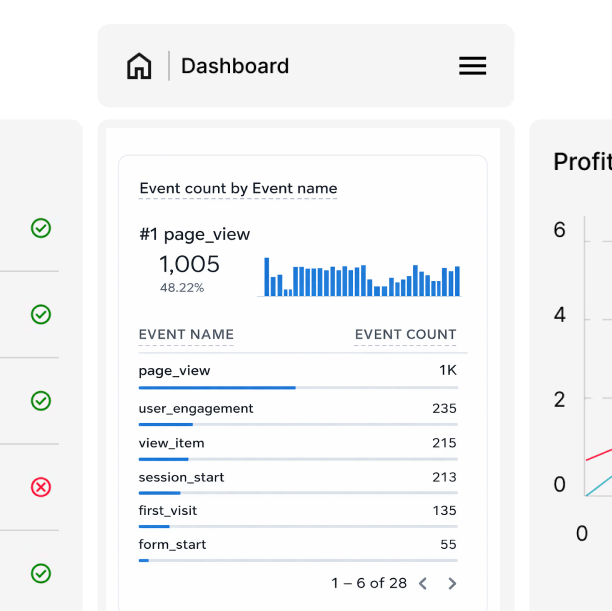Click the page_view bar chart sparkline
612x611 pixels.
361,277
